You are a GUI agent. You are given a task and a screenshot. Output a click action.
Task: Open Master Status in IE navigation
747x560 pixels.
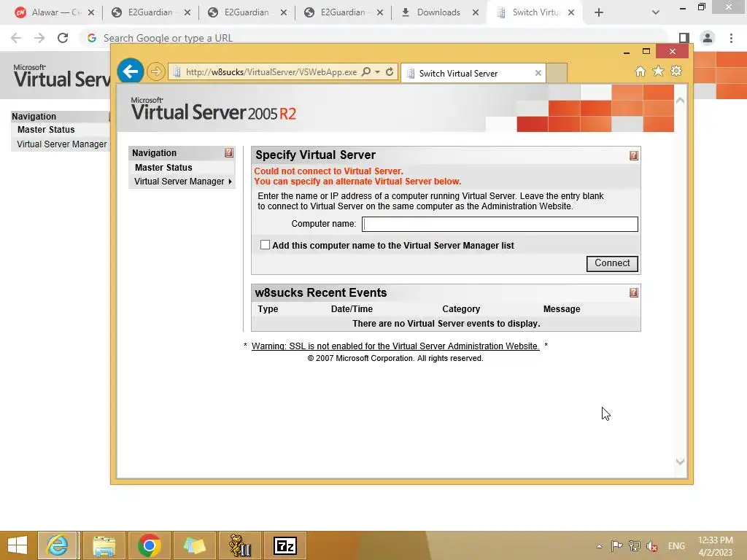pos(163,168)
